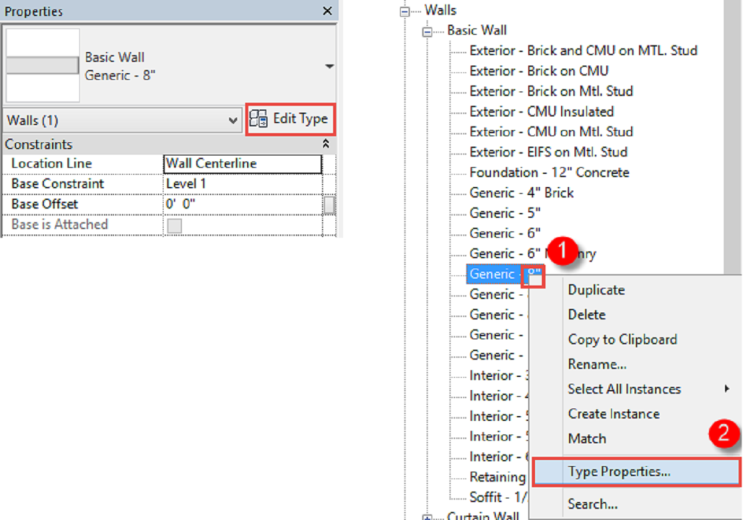The image size is (743, 520).
Task: Select Generic - 6" wall type
Action: coord(505,233)
